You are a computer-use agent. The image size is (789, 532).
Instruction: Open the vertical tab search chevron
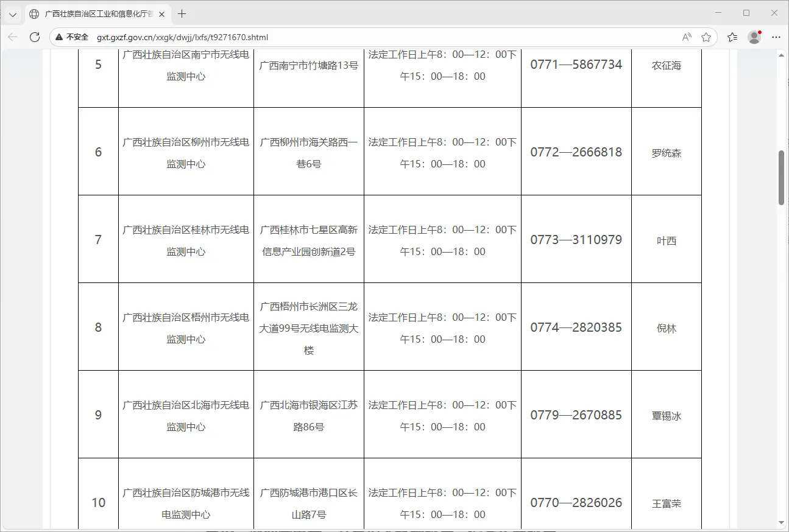coord(12,13)
